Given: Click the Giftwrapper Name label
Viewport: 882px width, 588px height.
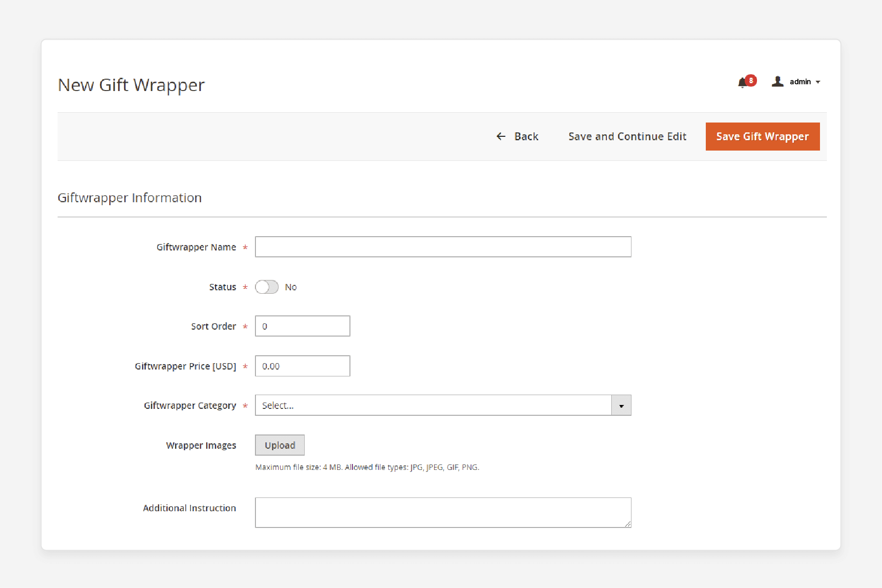Looking at the screenshot, I should 196,247.
